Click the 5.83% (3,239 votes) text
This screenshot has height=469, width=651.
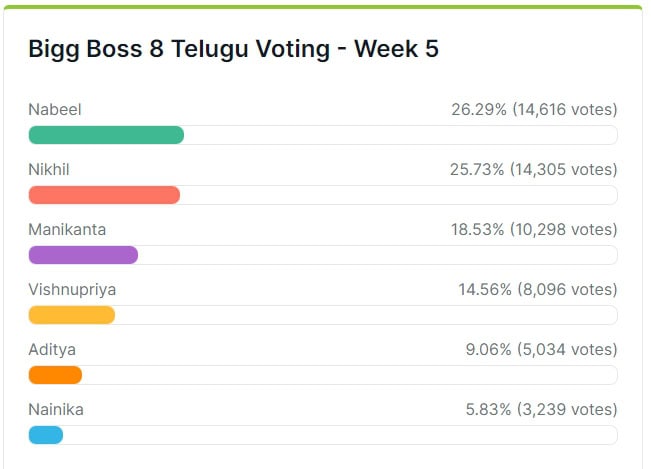(x=542, y=410)
